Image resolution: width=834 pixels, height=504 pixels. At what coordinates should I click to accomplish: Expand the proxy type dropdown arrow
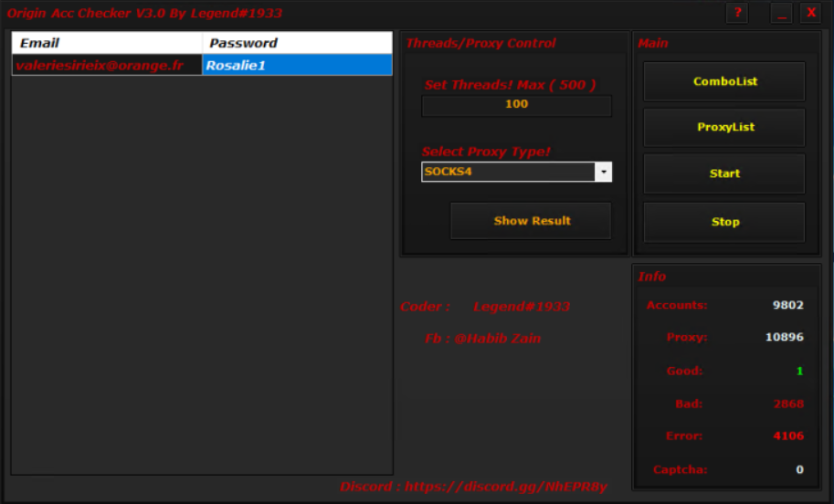pos(603,172)
